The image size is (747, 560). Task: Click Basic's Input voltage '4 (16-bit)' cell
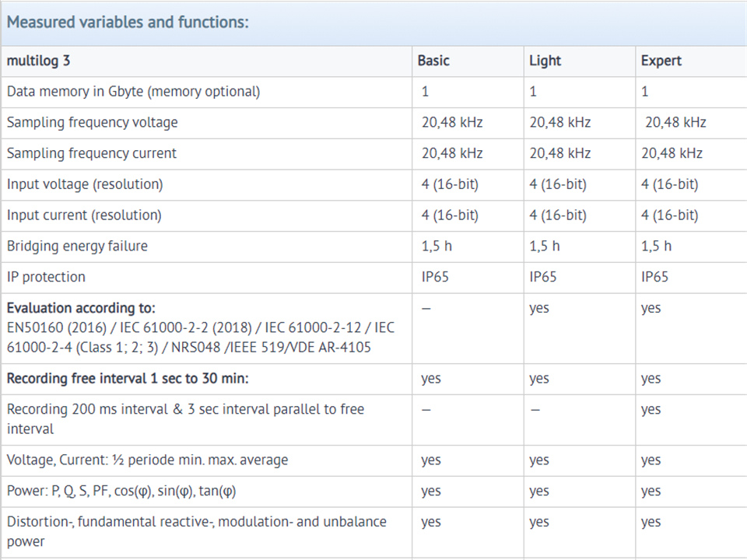click(450, 184)
